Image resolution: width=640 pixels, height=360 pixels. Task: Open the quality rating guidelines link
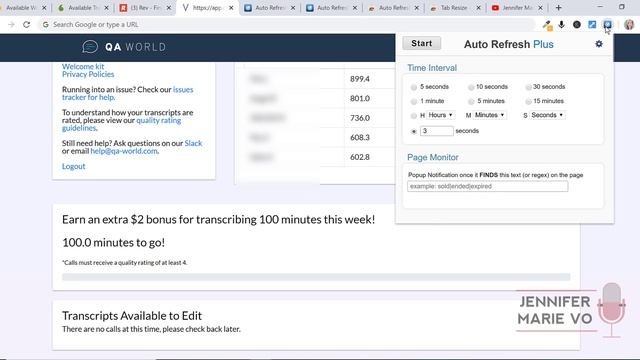pyautogui.click(x=121, y=124)
